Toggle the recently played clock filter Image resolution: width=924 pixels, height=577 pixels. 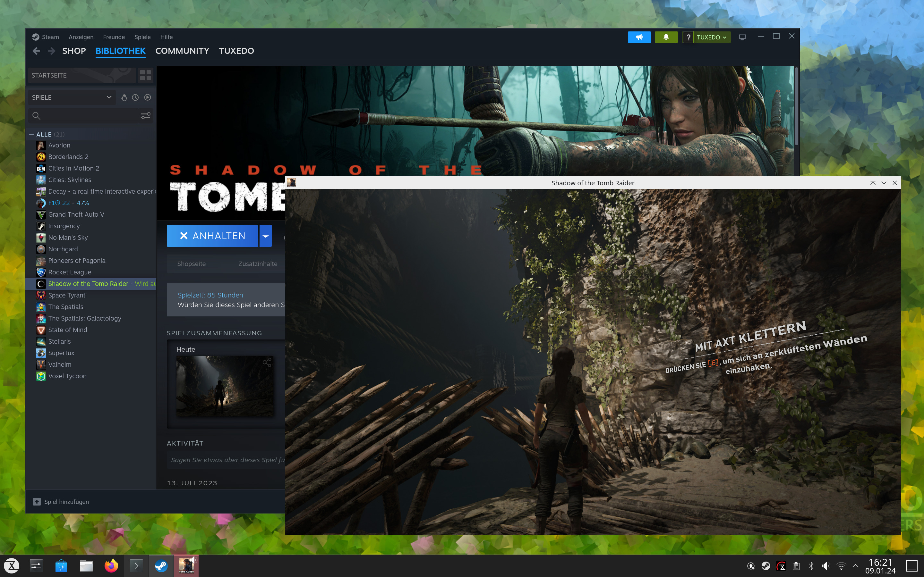click(x=136, y=98)
